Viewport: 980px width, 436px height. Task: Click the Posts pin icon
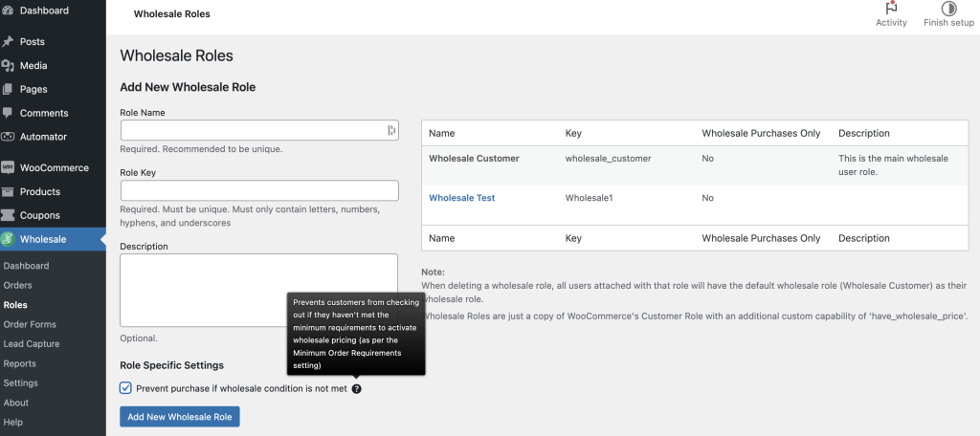click(8, 42)
